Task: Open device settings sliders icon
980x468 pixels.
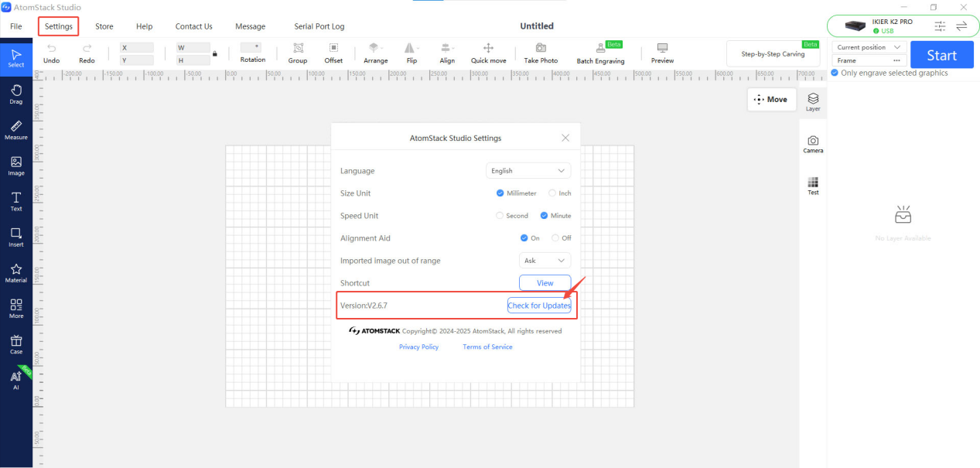Action: [940, 26]
